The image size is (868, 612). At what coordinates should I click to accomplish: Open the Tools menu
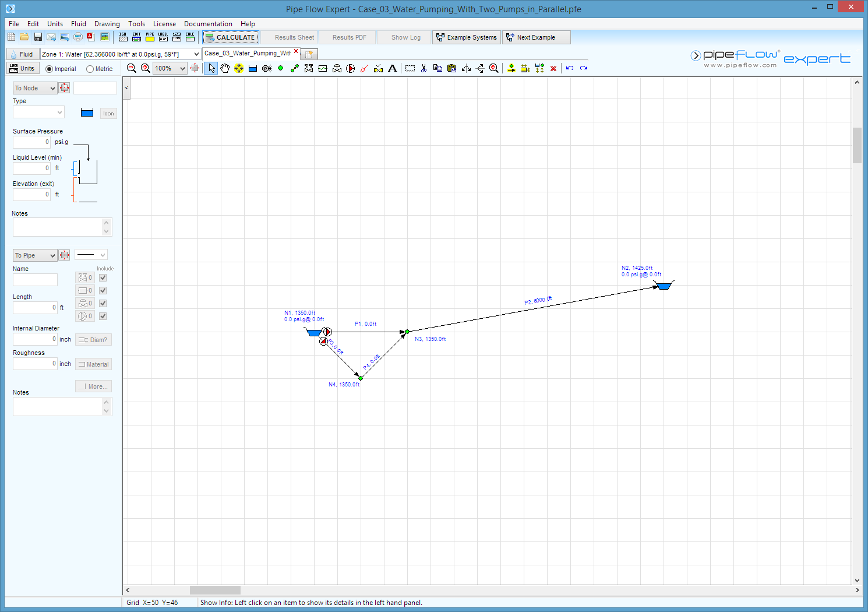(137, 24)
